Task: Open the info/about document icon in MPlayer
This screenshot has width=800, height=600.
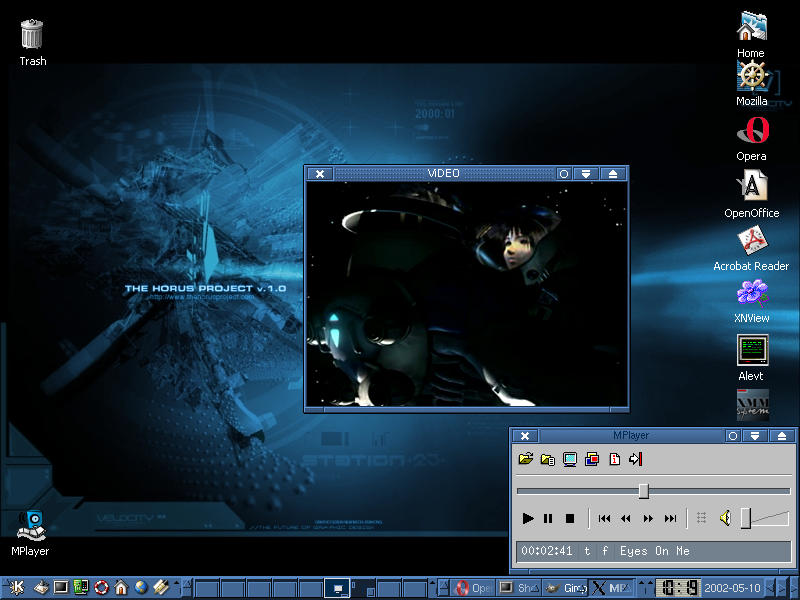Action: coord(614,459)
